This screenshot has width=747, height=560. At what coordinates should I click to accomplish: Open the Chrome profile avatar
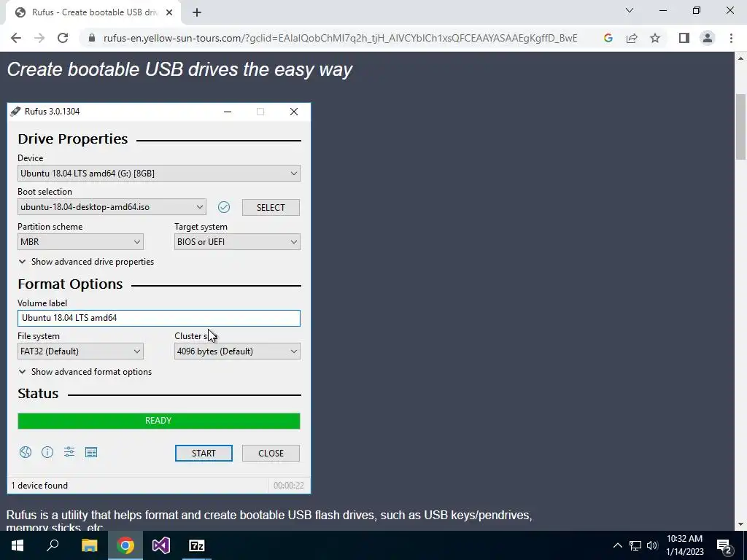708,38
